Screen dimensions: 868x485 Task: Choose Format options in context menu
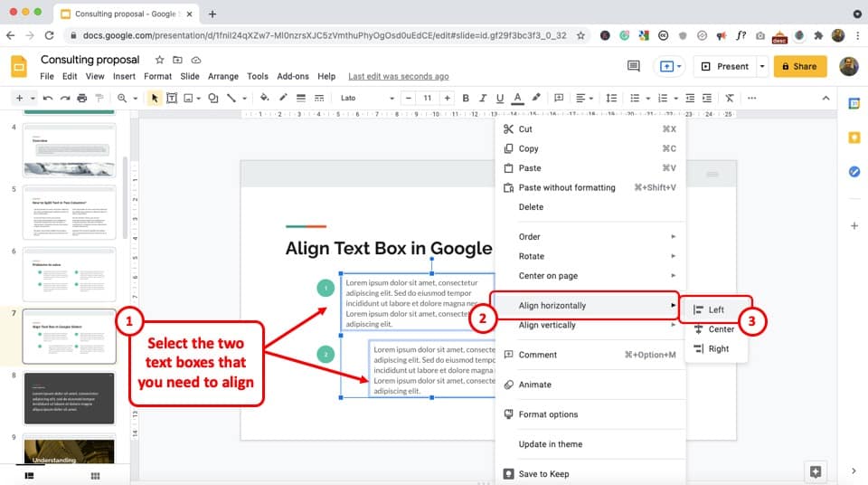[590, 414]
